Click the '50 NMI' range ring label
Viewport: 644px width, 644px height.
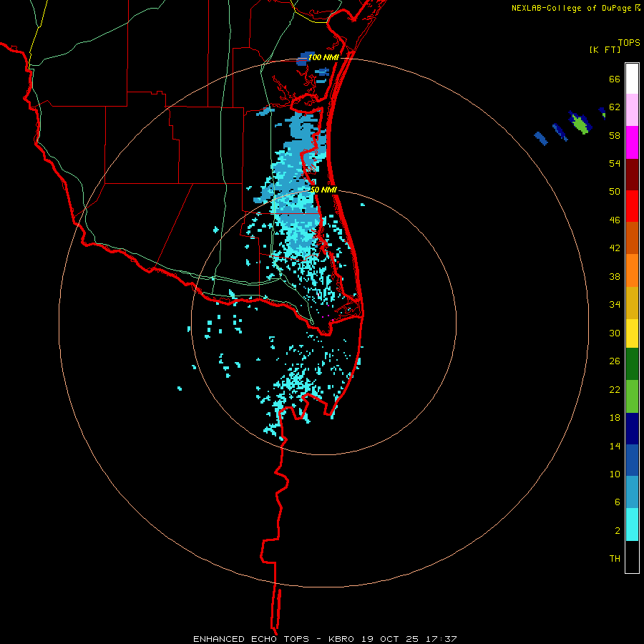pyautogui.click(x=323, y=190)
